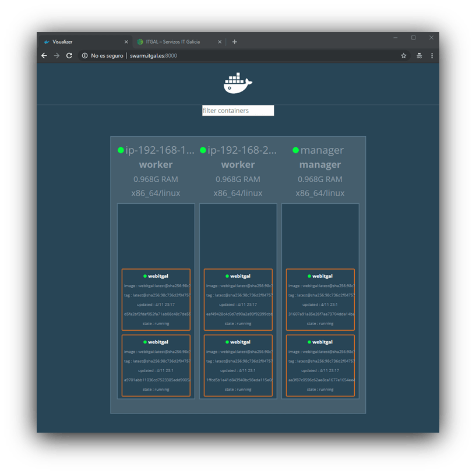Image resolution: width=476 pixels, height=474 pixels.
Task: Click green status dot of manager node
Action: (295, 150)
